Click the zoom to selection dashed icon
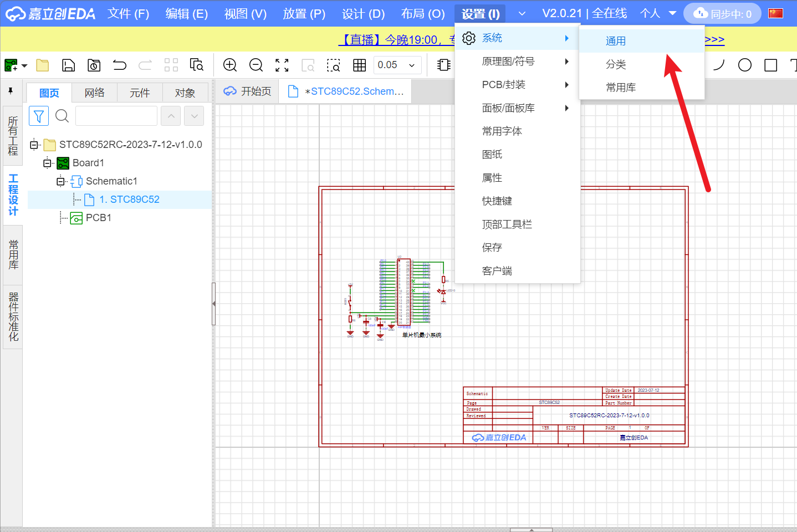This screenshot has height=532, width=797. tap(334, 65)
